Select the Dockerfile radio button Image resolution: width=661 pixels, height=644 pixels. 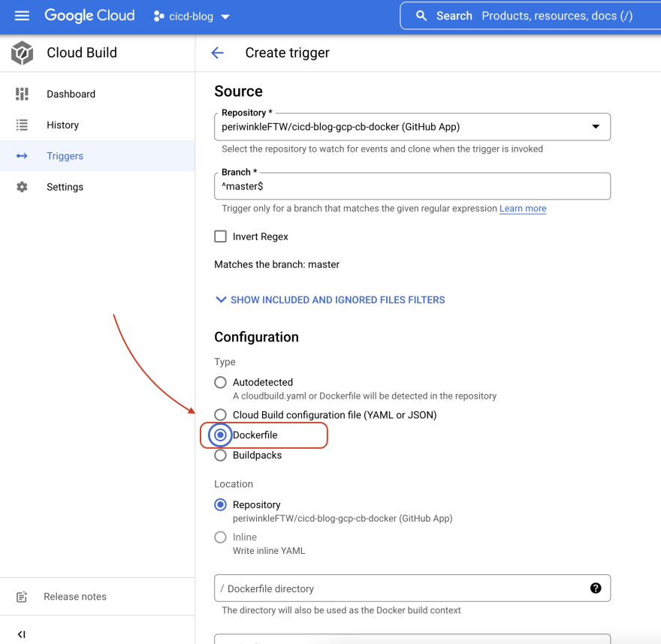pyautogui.click(x=221, y=435)
